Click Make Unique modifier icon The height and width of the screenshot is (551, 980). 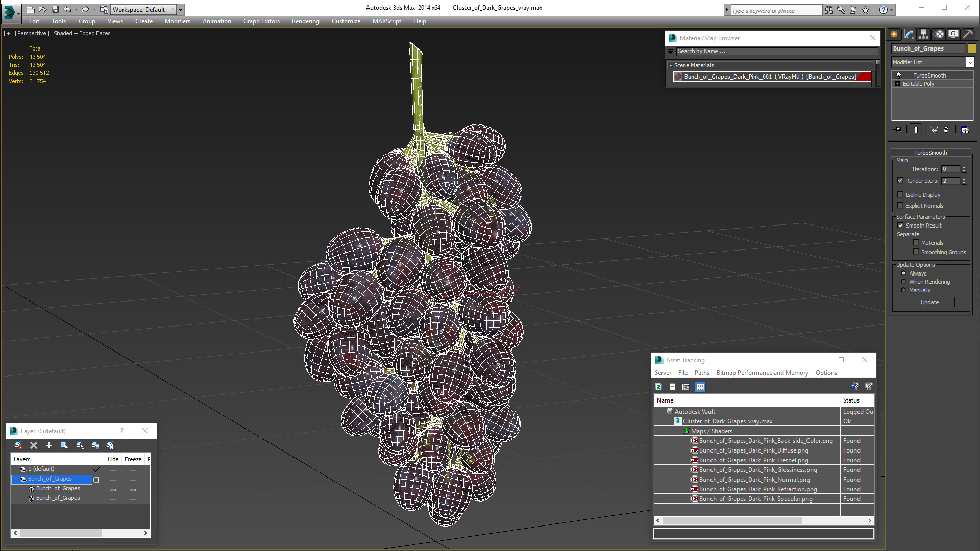934,130
